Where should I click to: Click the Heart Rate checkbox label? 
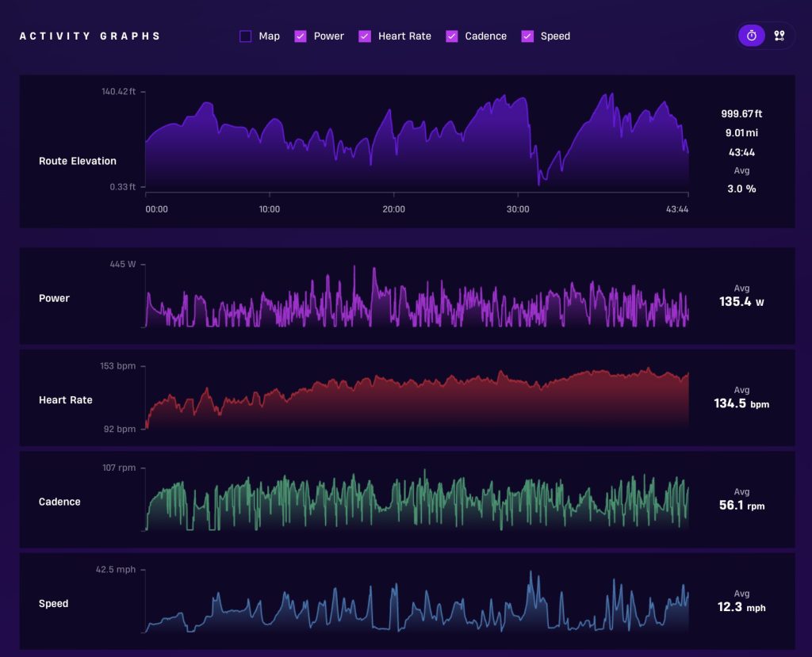pos(404,36)
